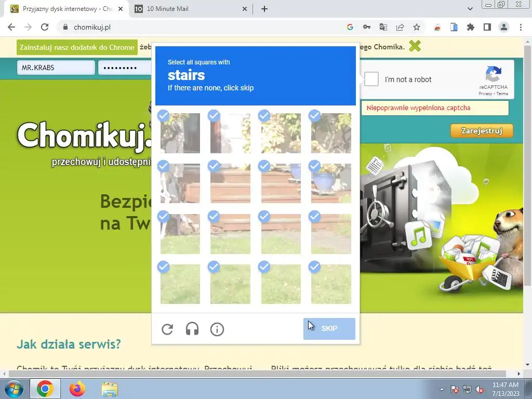Deselect the first tile in the third row
The height and width of the screenshot is (399, 532).
tap(180, 234)
